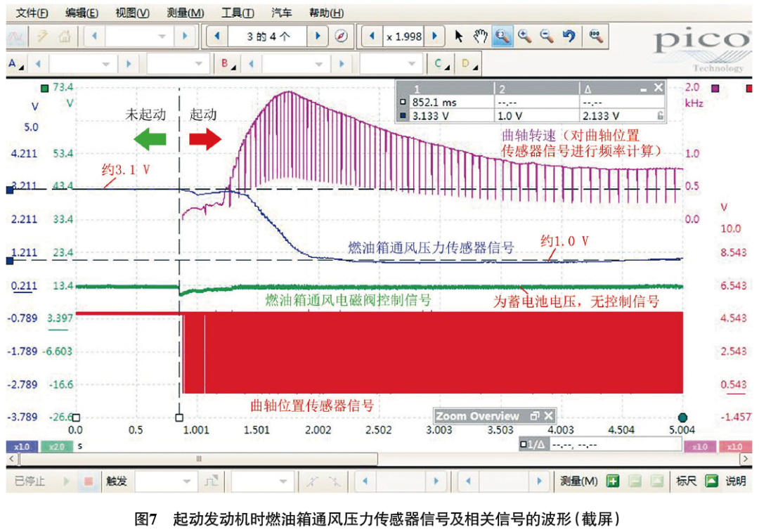Zoom to full view (100%) icon
759x532 pixels.
pos(596,37)
